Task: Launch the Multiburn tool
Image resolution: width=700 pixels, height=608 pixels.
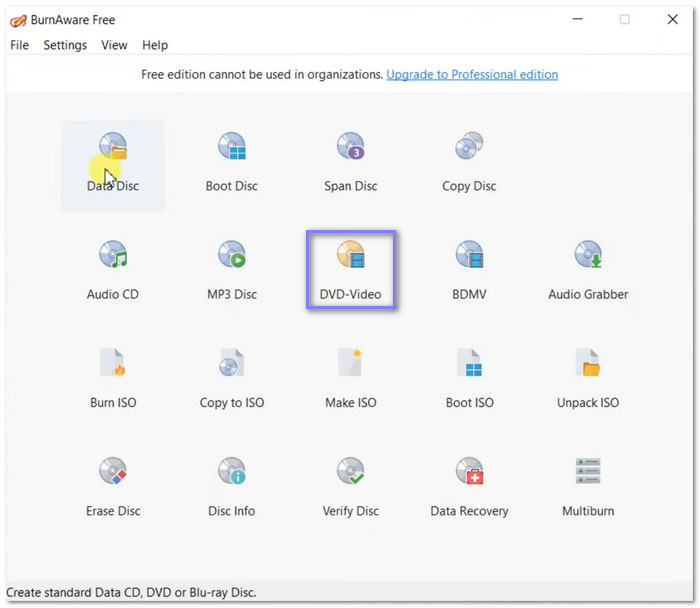Action: pos(588,487)
